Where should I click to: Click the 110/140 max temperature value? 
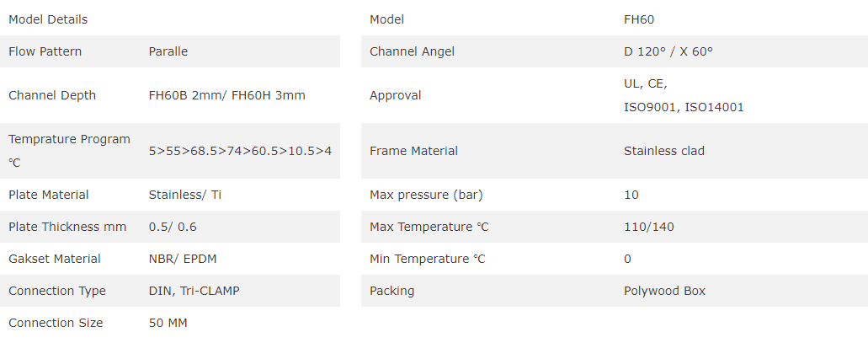coord(649,227)
